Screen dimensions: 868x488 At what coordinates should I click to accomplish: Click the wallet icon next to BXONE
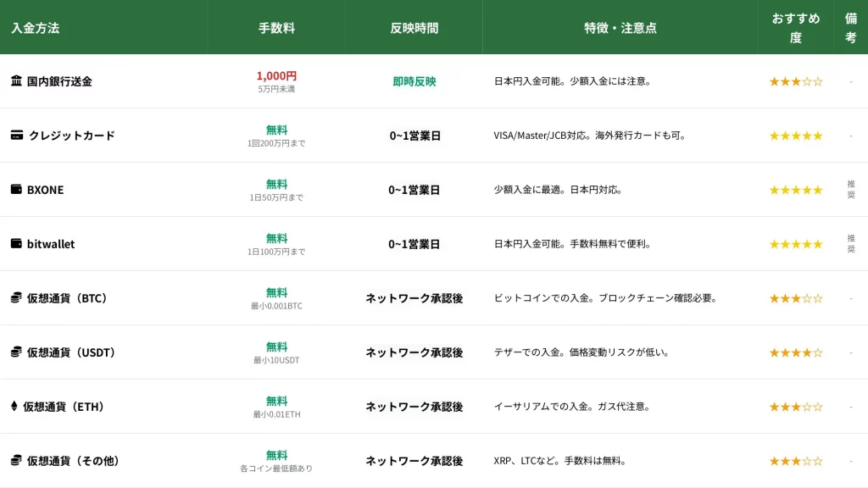16,190
